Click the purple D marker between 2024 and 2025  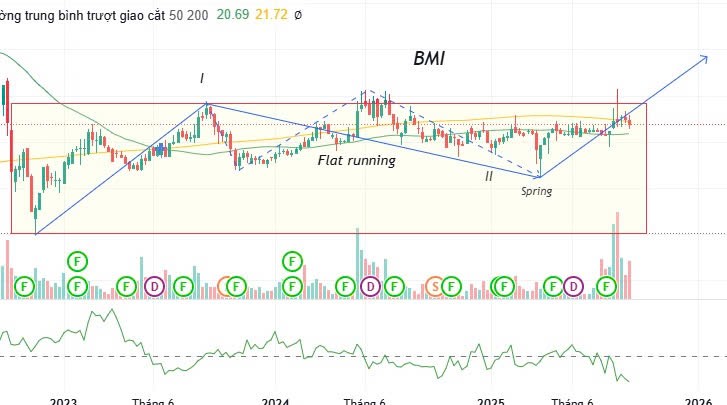click(370, 287)
